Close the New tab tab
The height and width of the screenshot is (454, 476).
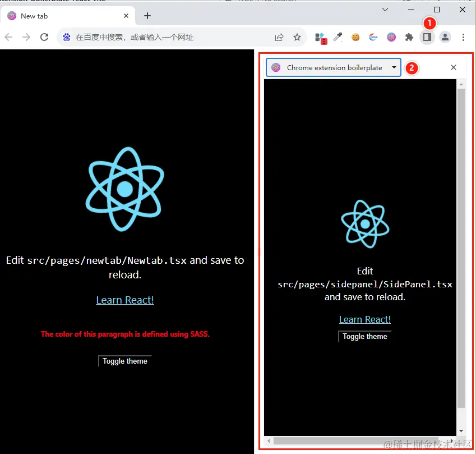pos(126,16)
